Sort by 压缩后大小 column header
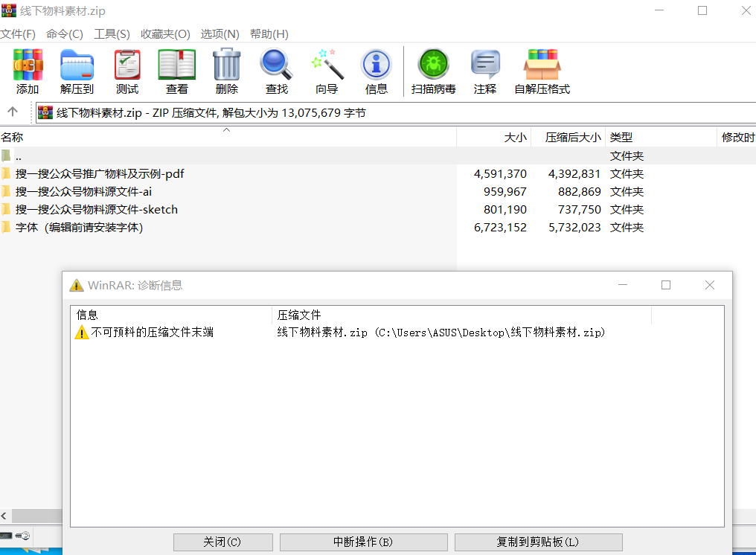Screen dimensions: 756x555 [568, 138]
